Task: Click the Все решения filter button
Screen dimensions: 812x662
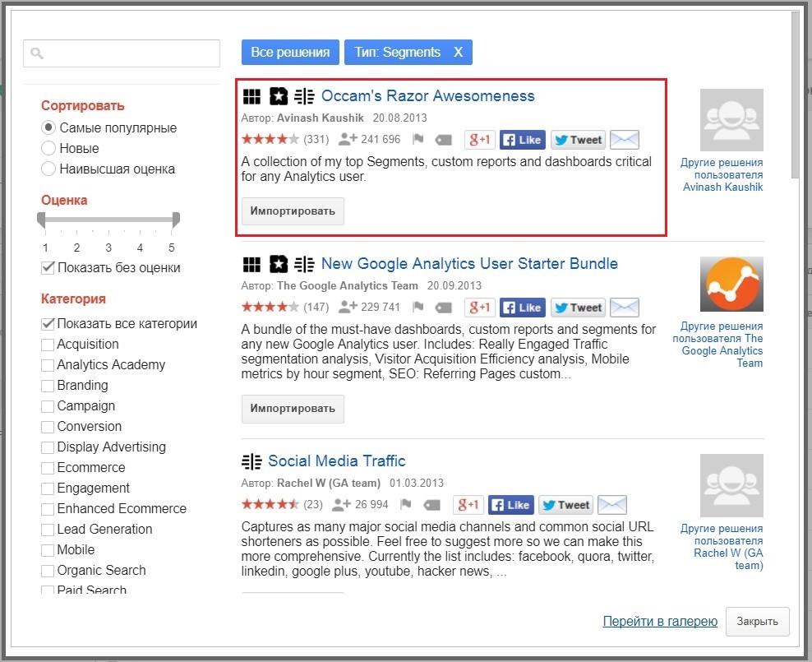Action: pyautogui.click(x=290, y=53)
